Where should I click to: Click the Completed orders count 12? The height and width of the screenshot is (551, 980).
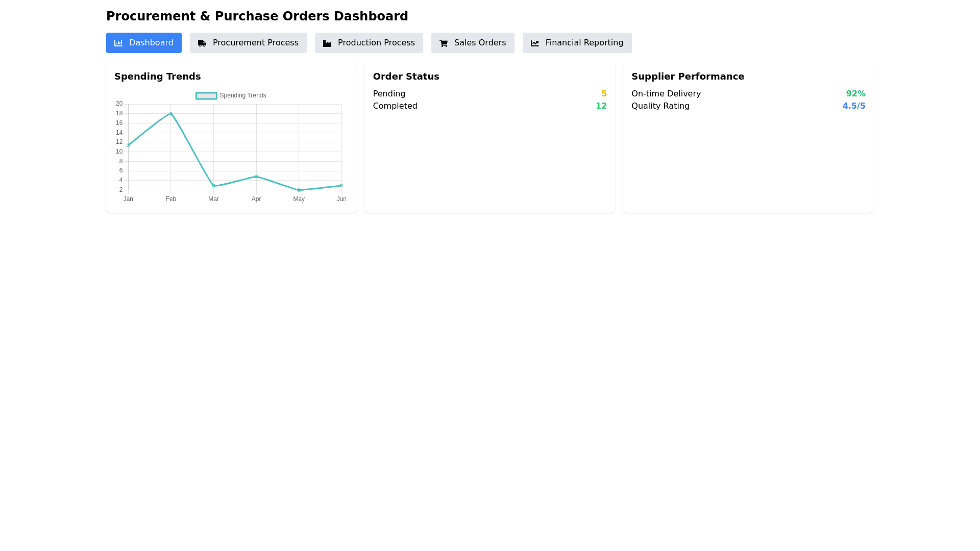click(601, 106)
